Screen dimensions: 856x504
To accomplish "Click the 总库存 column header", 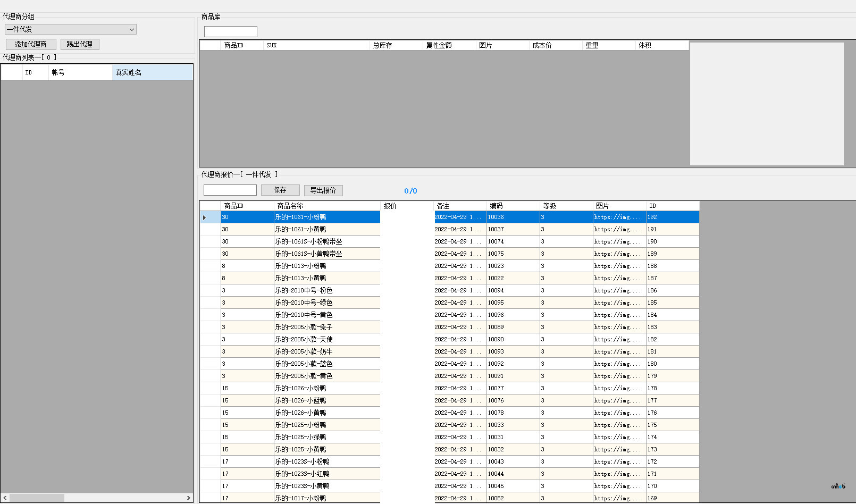I will click(x=396, y=45).
